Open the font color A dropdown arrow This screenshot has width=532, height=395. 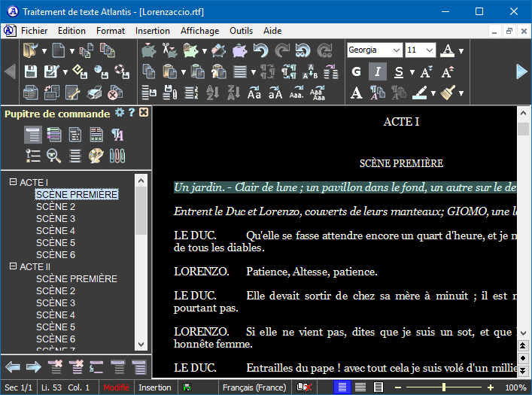pos(461,51)
